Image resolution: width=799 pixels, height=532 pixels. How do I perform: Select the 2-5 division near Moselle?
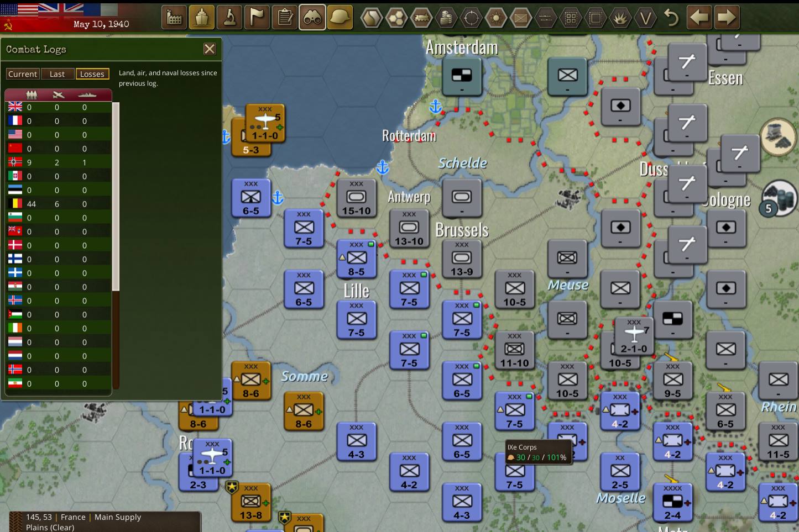[x=620, y=472]
